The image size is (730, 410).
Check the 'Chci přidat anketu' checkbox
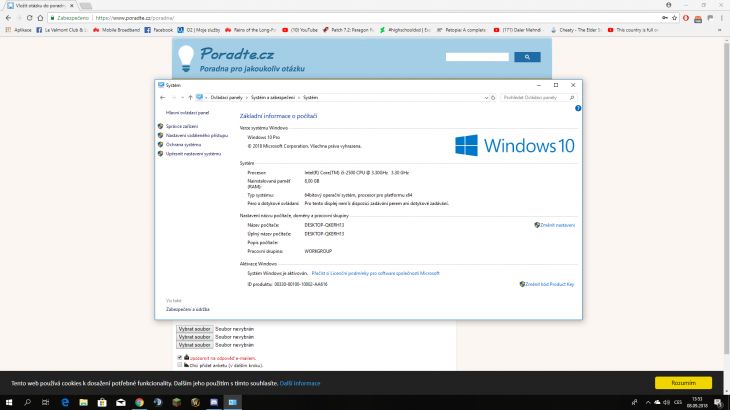click(x=180, y=365)
